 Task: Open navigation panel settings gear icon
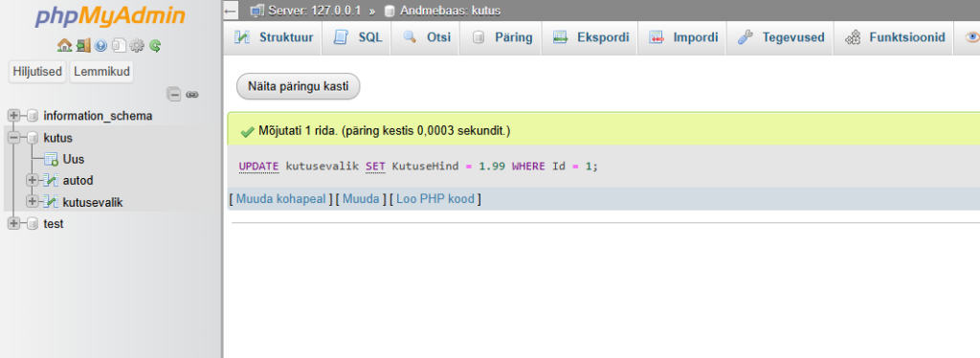137,45
